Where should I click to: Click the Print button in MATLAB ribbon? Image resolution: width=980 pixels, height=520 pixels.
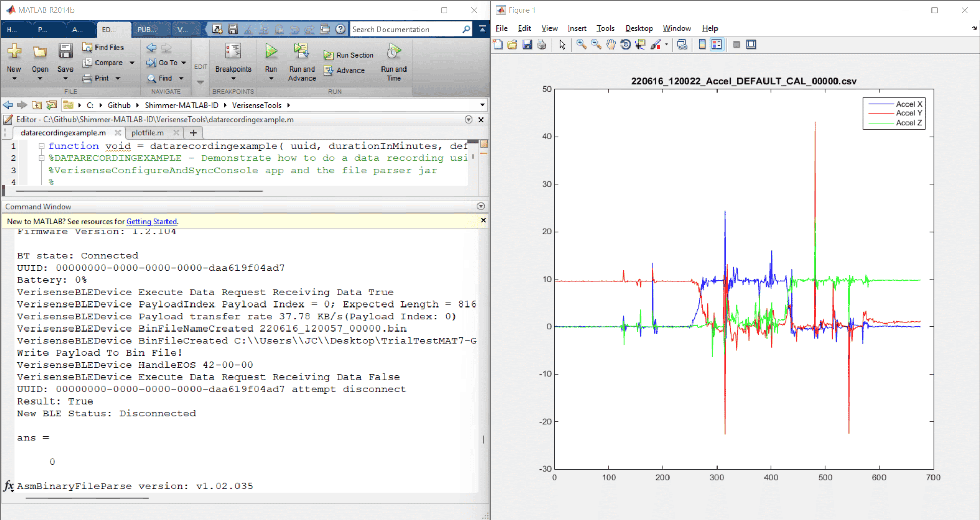coord(96,78)
